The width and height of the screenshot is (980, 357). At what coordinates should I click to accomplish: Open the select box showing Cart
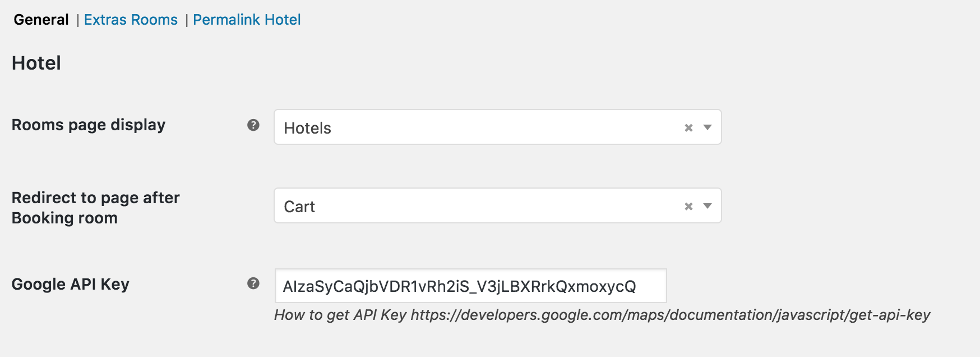pyautogui.click(x=497, y=206)
